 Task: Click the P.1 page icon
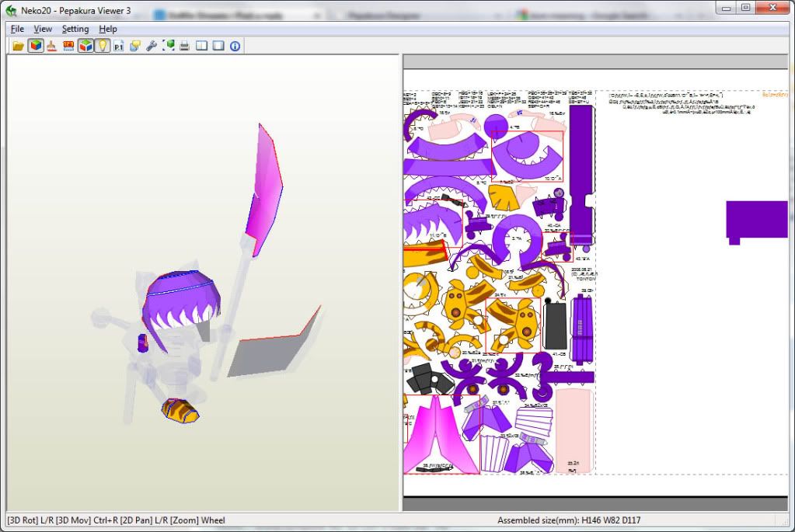119,46
